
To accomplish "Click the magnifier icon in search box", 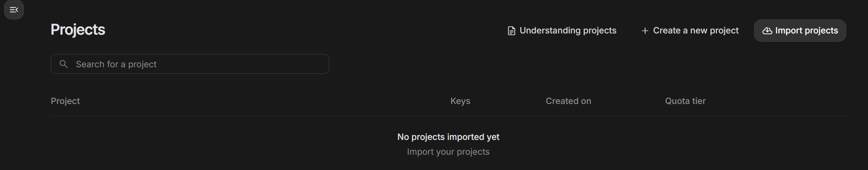I will pyautogui.click(x=63, y=64).
